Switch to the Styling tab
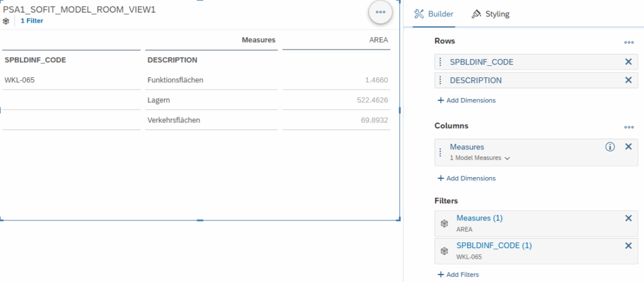 coord(491,14)
